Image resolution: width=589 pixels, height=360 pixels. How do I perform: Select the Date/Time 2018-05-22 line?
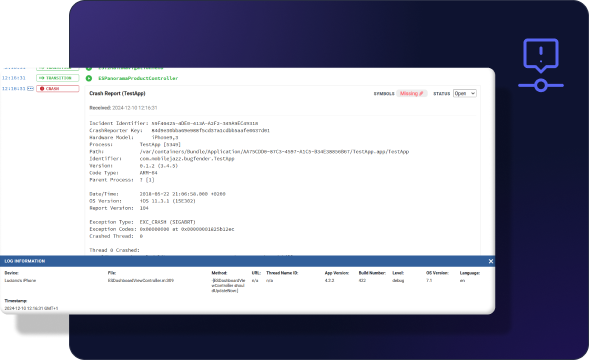(x=157, y=194)
